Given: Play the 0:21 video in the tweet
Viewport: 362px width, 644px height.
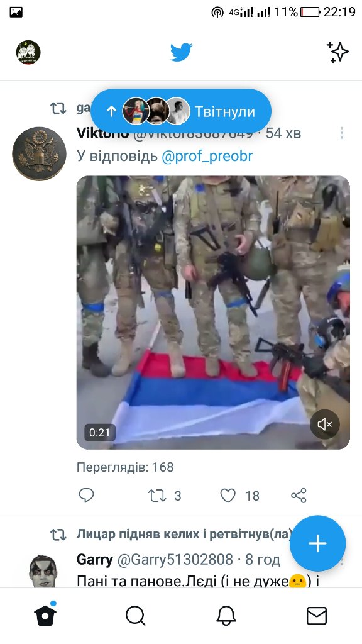Looking at the screenshot, I should [x=213, y=313].
